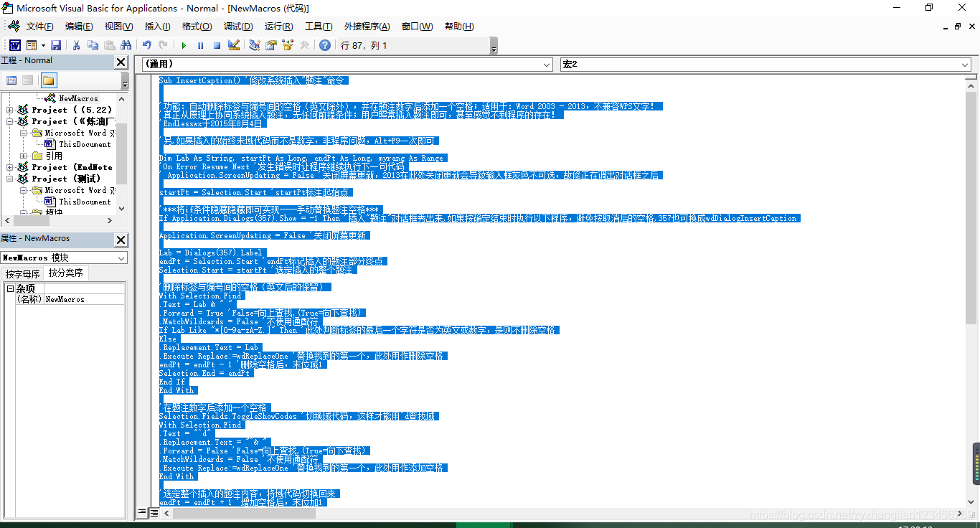Open Find with the binoculars icon

(126, 45)
